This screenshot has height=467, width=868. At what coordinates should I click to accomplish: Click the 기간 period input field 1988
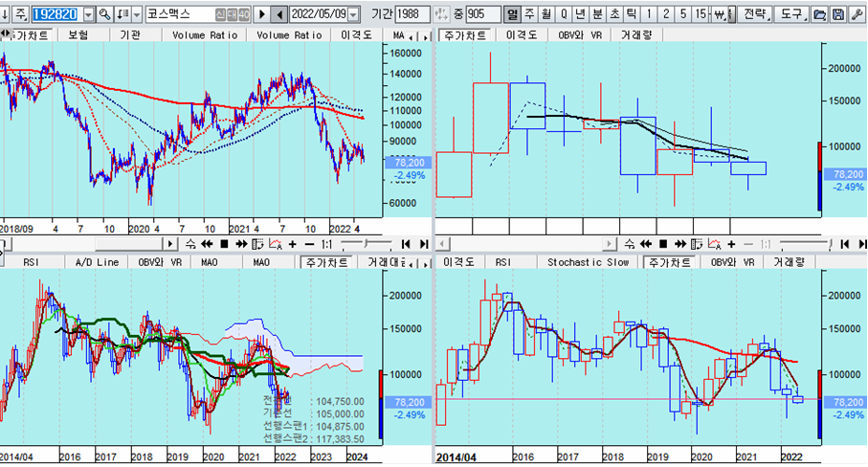point(412,14)
